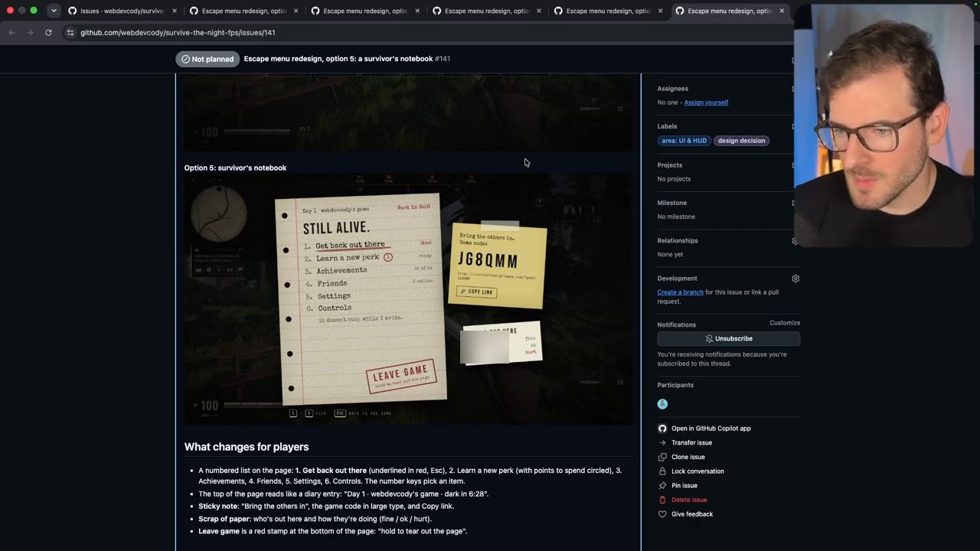This screenshot has width=980, height=551.
Task: Open the Labels section header
Action: click(x=667, y=126)
